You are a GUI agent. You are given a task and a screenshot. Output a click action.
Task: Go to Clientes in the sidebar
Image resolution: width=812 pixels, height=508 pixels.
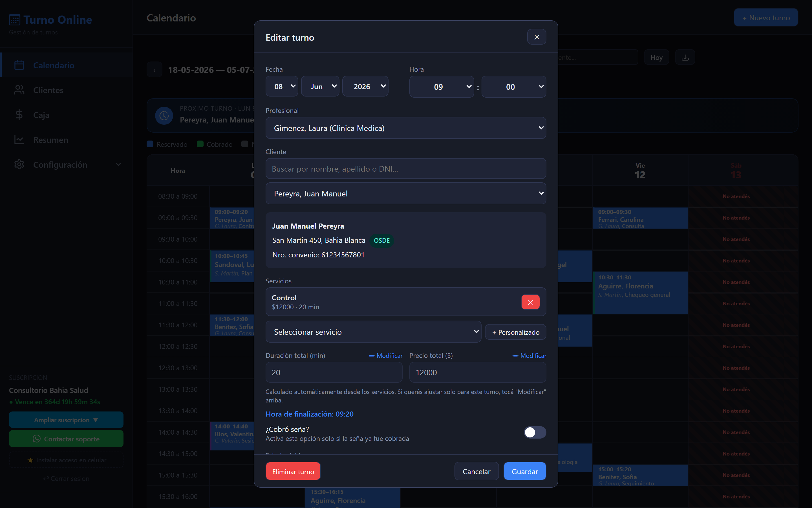(x=67, y=90)
